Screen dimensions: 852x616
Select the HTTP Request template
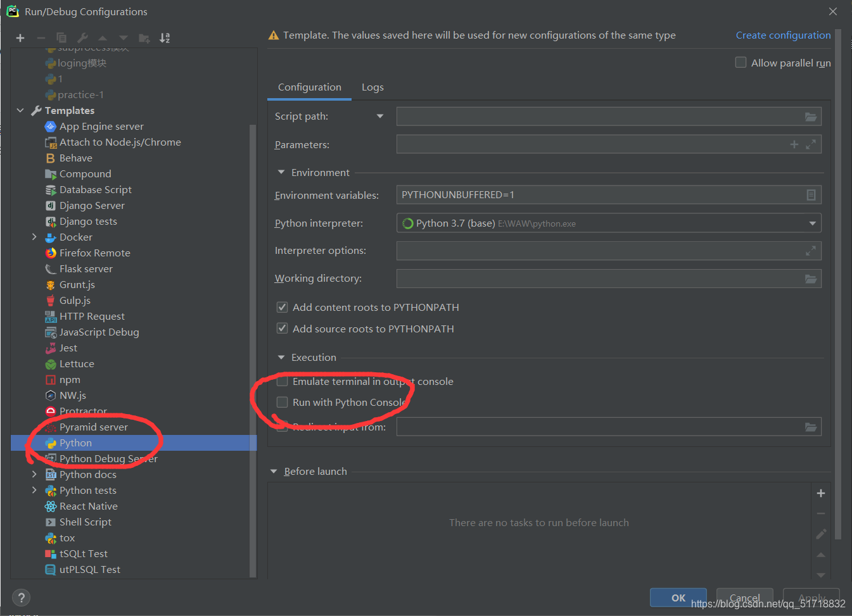pyautogui.click(x=92, y=317)
